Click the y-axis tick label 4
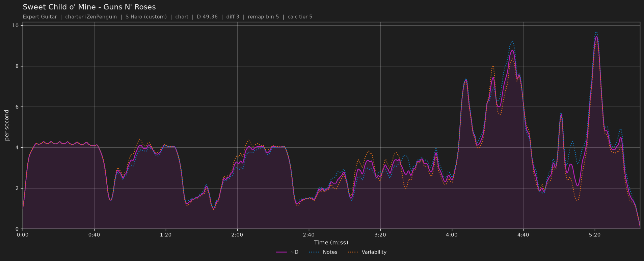This screenshot has width=644, height=261. (17, 148)
